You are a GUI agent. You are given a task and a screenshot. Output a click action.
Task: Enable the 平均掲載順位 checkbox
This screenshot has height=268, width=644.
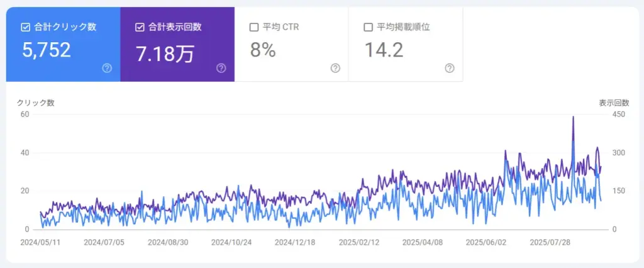click(368, 27)
